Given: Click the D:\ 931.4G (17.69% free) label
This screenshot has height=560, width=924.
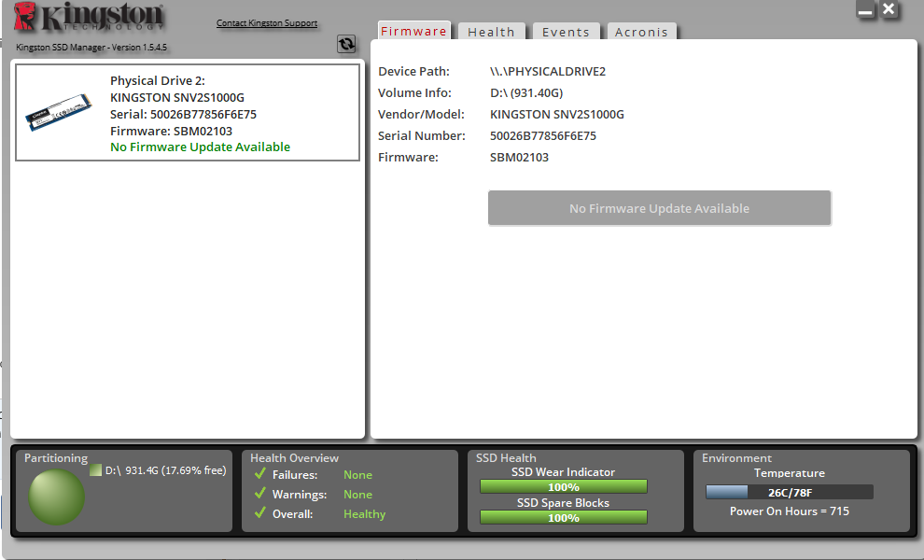Looking at the screenshot, I should [x=165, y=470].
